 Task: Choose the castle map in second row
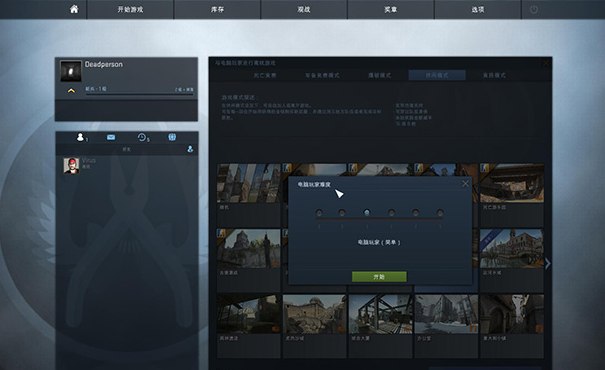[249, 248]
